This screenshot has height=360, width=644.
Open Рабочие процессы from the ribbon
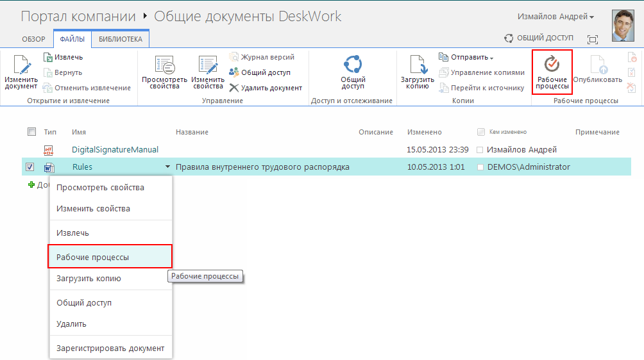pos(552,72)
